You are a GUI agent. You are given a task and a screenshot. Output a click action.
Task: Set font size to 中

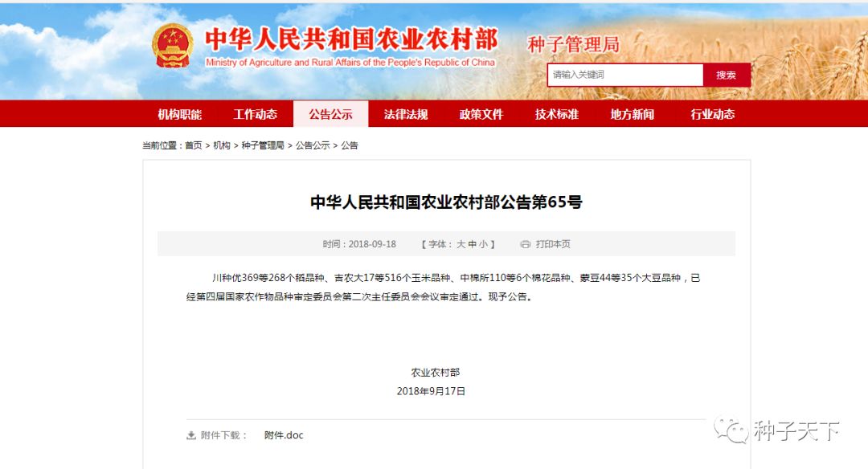[472, 244]
